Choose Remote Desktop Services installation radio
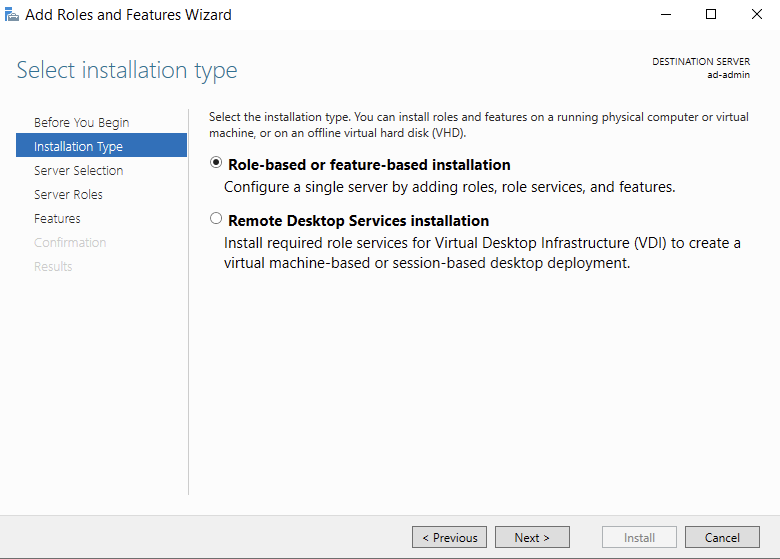This screenshot has height=559, width=780. (x=216, y=218)
